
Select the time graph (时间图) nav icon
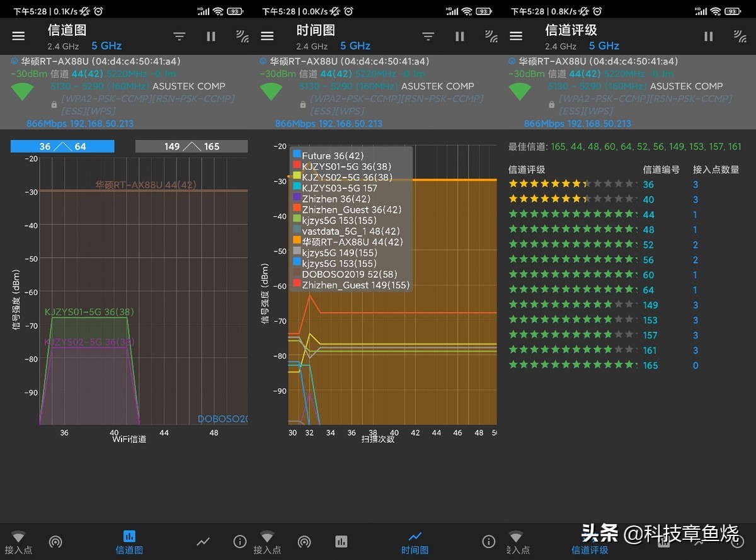(414, 542)
